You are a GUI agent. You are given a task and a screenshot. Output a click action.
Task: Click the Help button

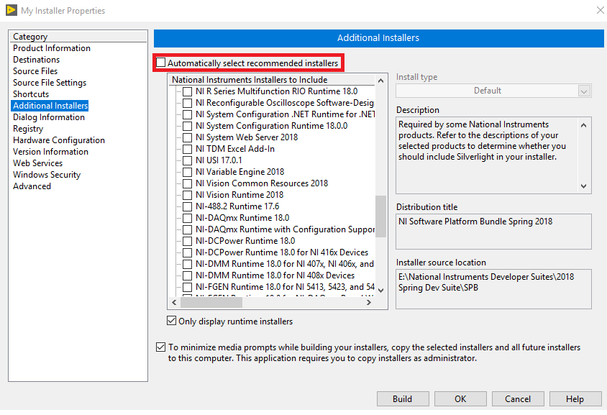(x=575, y=399)
